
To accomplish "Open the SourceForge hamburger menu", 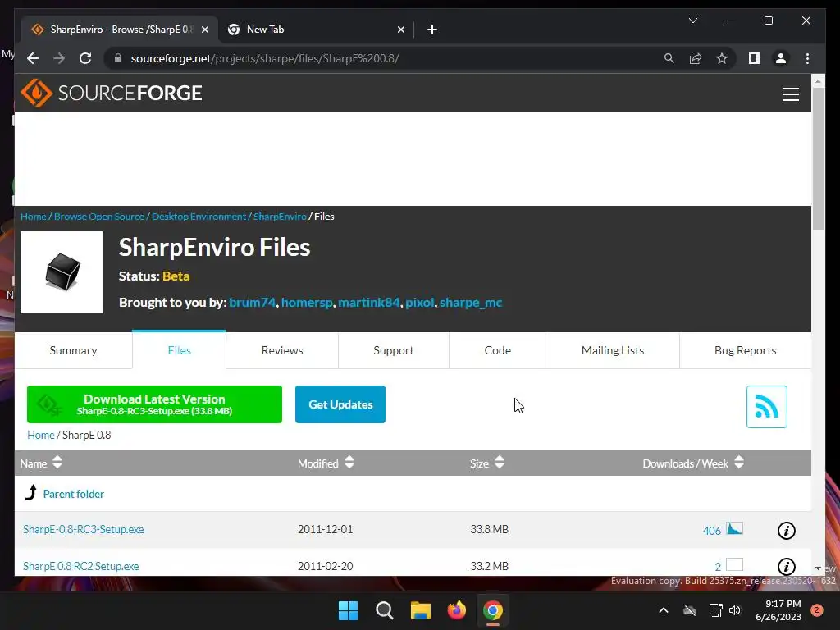I will click(790, 94).
